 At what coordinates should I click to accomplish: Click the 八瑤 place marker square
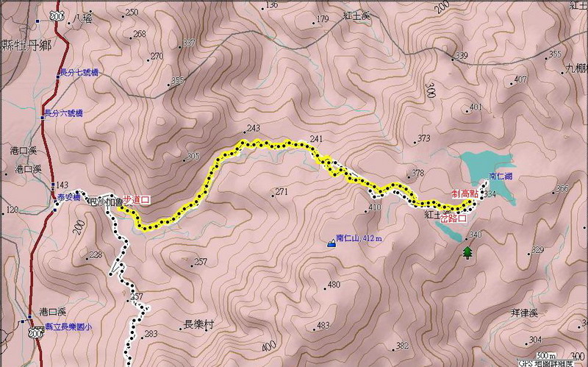coord(37,21)
